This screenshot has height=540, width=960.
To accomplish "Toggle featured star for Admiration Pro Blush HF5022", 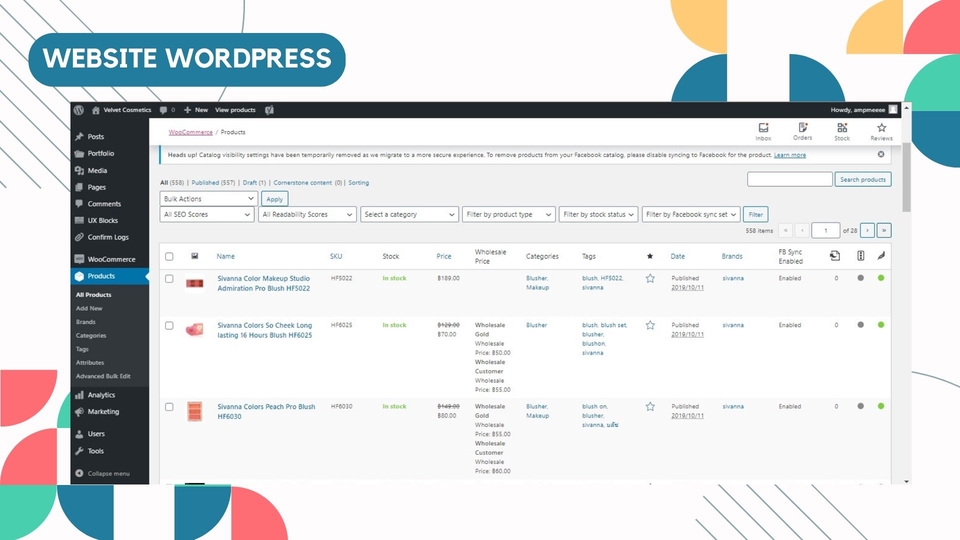I will 650,279.
